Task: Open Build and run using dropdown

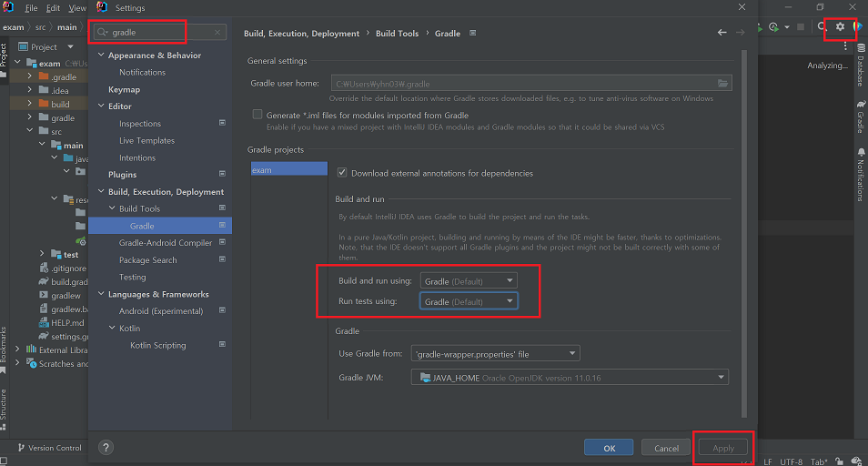Action: click(469, 280)
